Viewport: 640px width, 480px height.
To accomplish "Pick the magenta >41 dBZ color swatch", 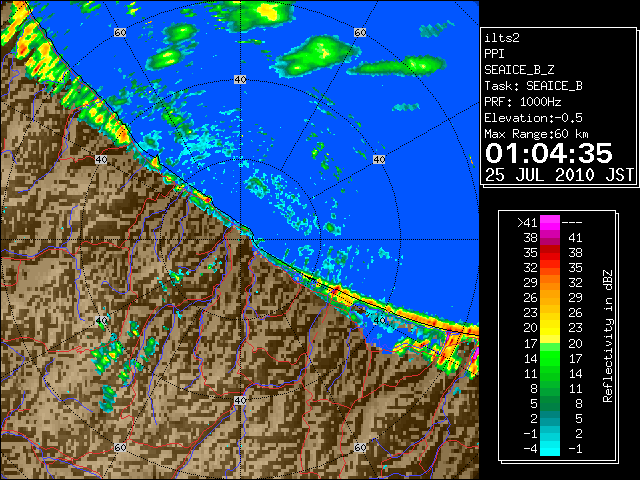I will pyautogui.click(x=550, y=223).
